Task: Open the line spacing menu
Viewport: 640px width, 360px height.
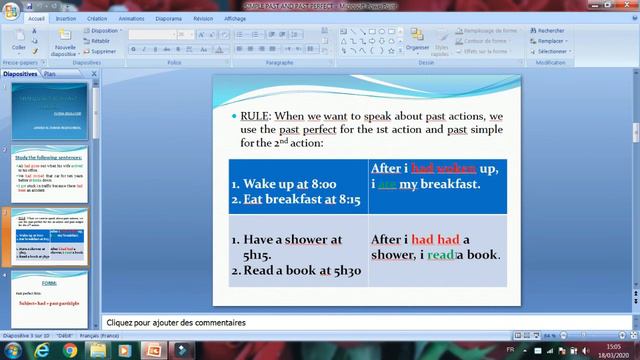Action: pos(295,35)
